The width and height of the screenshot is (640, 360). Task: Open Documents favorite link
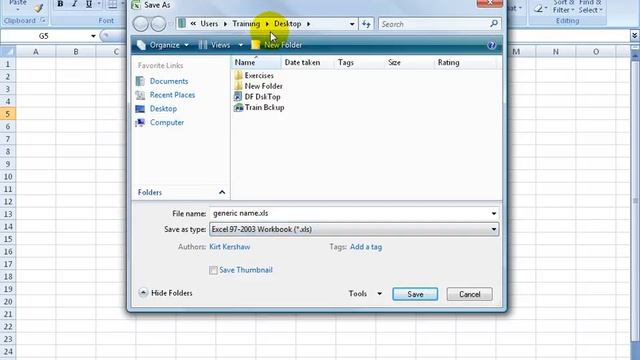pyautogui.click(x=169, y=81)
